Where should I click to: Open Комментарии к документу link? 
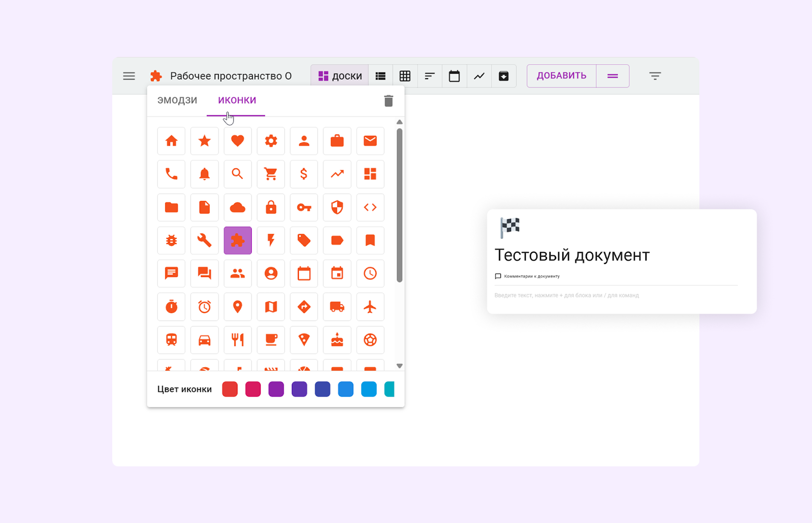531,276
